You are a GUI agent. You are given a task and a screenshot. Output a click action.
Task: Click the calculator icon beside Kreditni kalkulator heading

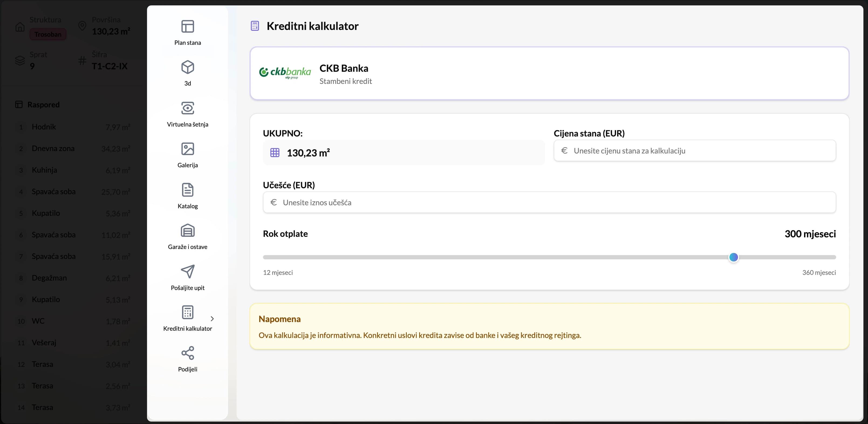(x=255, y=26)
